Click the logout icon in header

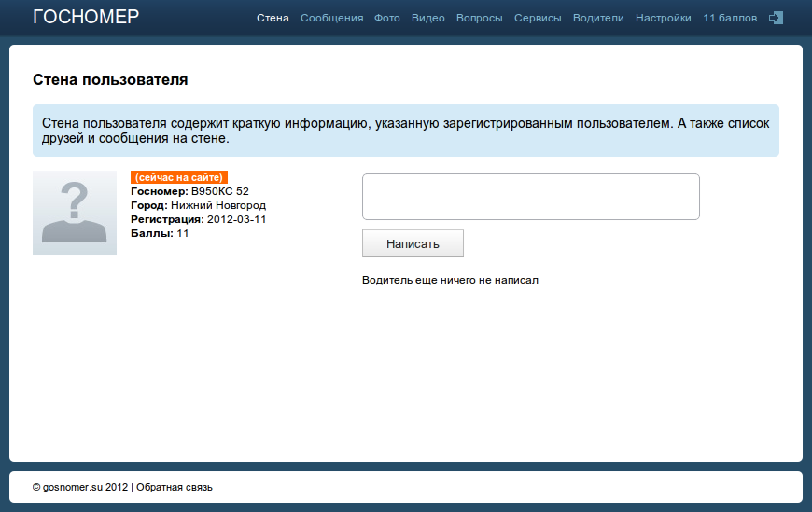775,18
